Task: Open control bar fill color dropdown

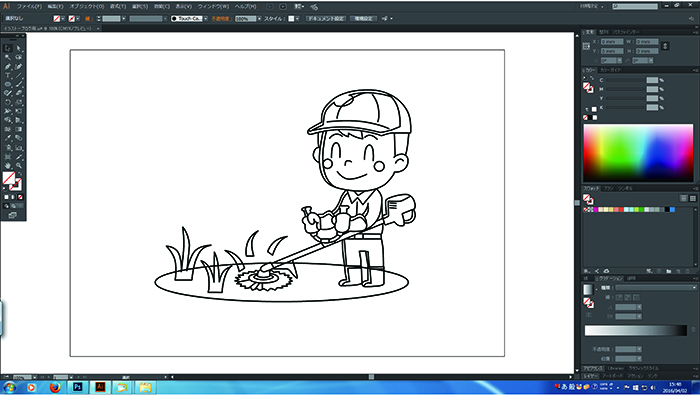Action: click(63, 19)
